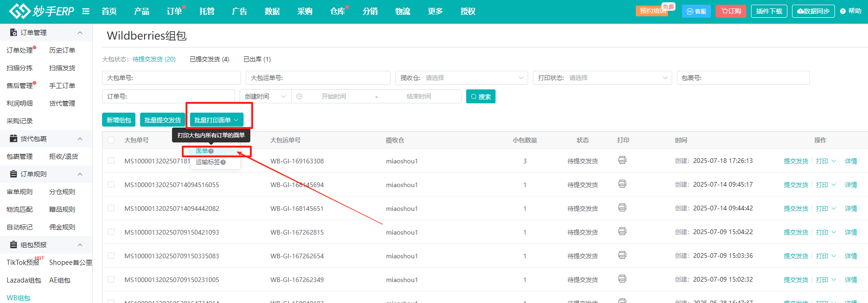Image resolution: width=868 pixels, height=303 pixels.
Task: Open 包裹管理 in the sidebar
Action: [x=20, y=156]
